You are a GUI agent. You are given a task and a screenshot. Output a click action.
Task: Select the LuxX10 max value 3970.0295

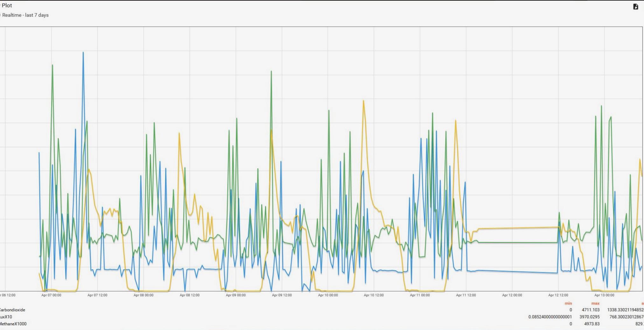click(x=590, y=317)
